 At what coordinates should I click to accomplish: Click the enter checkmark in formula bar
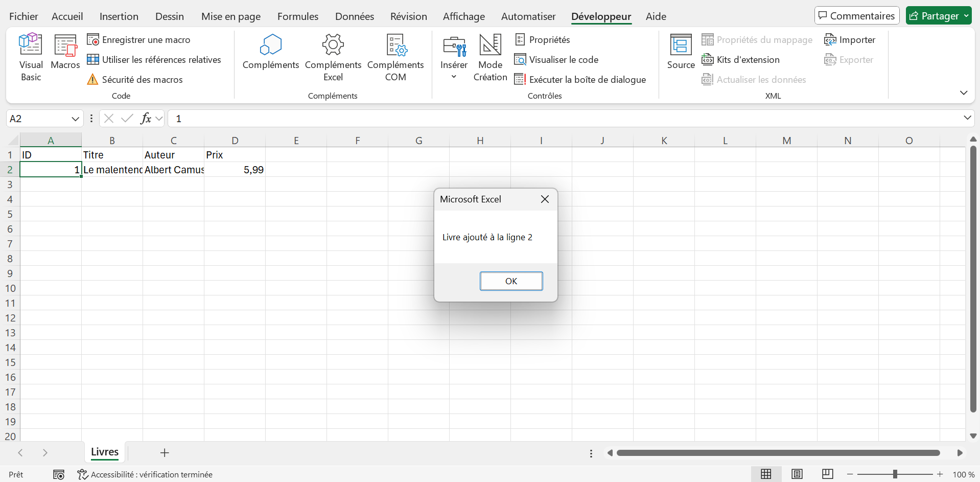127,119
